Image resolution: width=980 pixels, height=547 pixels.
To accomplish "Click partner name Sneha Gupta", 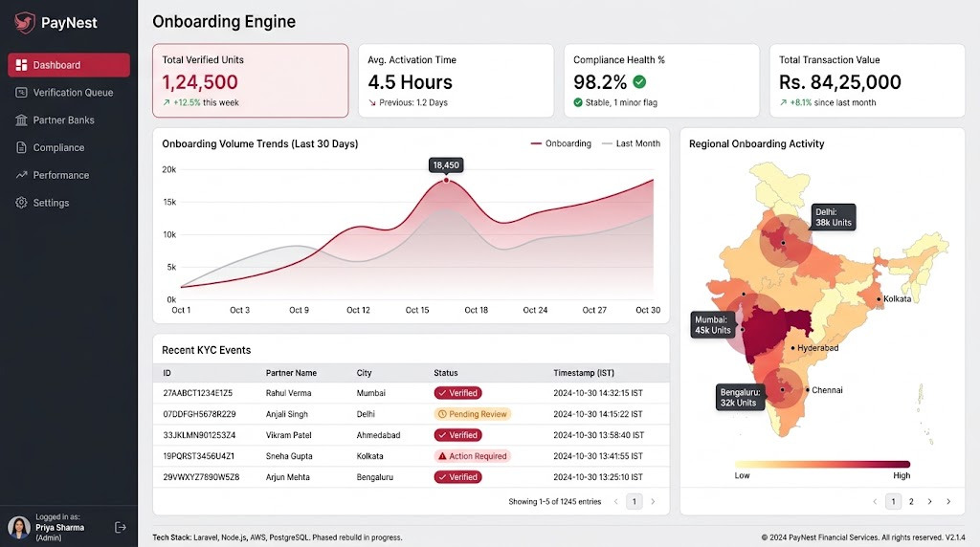I will (289, 456).
